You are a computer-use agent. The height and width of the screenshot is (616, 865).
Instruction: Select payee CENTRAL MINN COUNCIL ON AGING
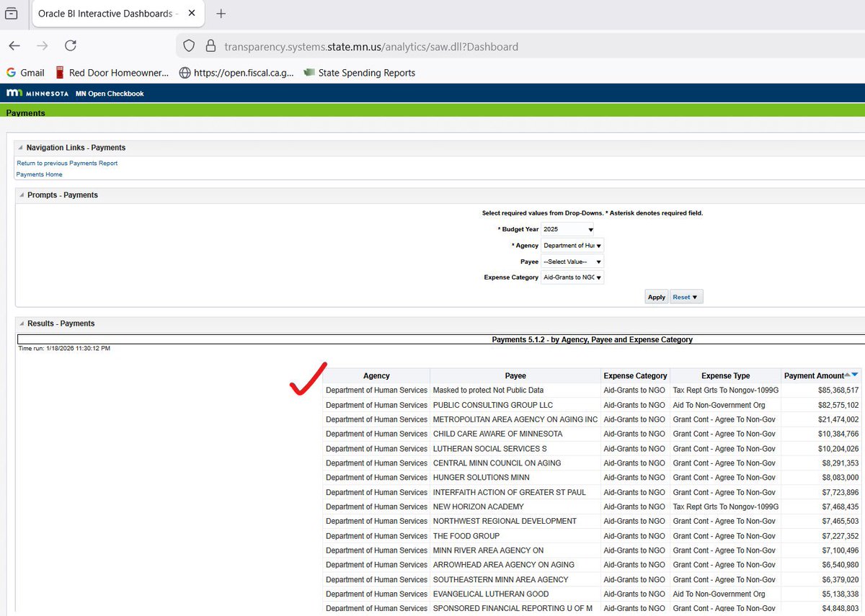tap(497, 463)
